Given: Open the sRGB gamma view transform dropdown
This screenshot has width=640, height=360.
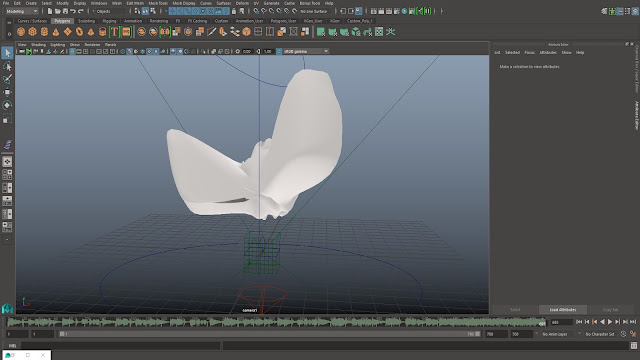Looking at the screenshot, I should click(x=306, y=51).
